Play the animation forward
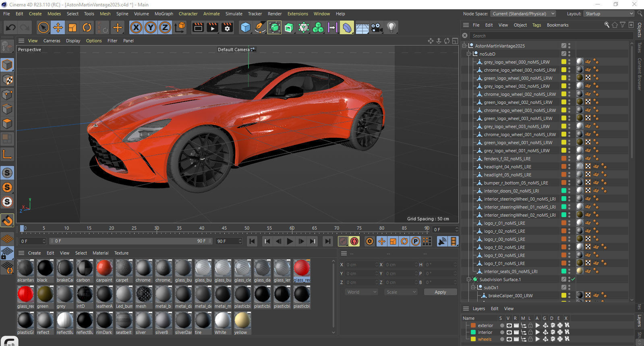Image resolution: width=644 pixels, height=346 pixels. 290,241
